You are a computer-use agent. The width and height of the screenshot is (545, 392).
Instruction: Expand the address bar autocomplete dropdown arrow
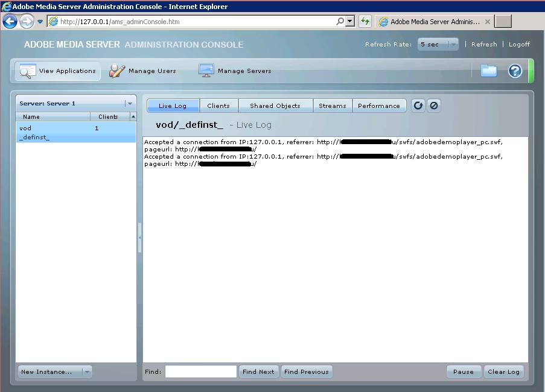[350, 22]
